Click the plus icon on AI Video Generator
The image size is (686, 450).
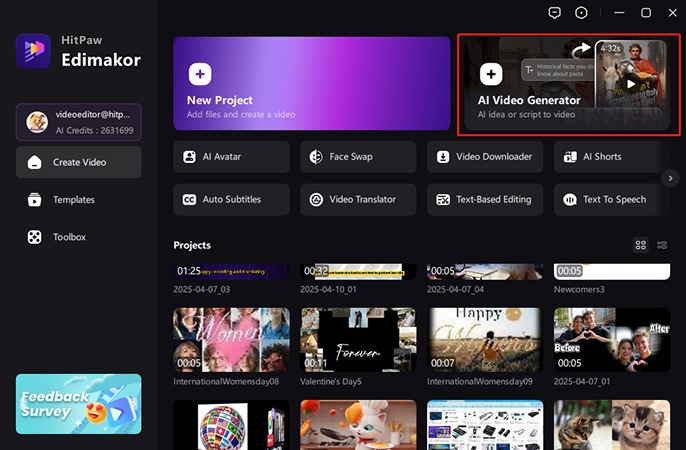491,74
